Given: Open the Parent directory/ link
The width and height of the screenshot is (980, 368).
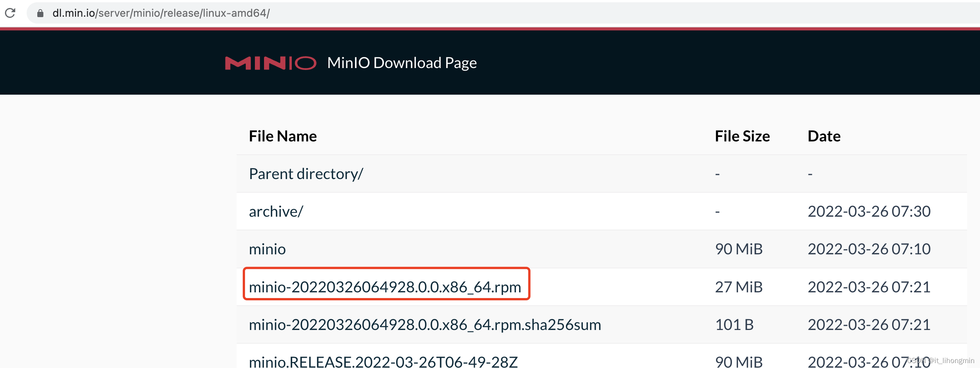Looking at the screenshot, I should coord(306,174).
